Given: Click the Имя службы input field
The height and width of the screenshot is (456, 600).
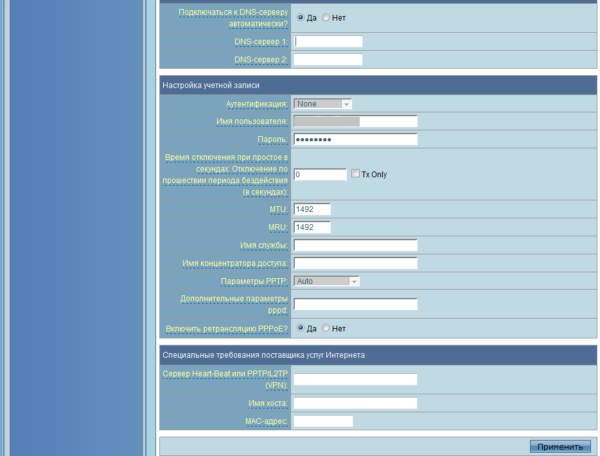Looking at the screenshot, I should click(x=355, y=245).
